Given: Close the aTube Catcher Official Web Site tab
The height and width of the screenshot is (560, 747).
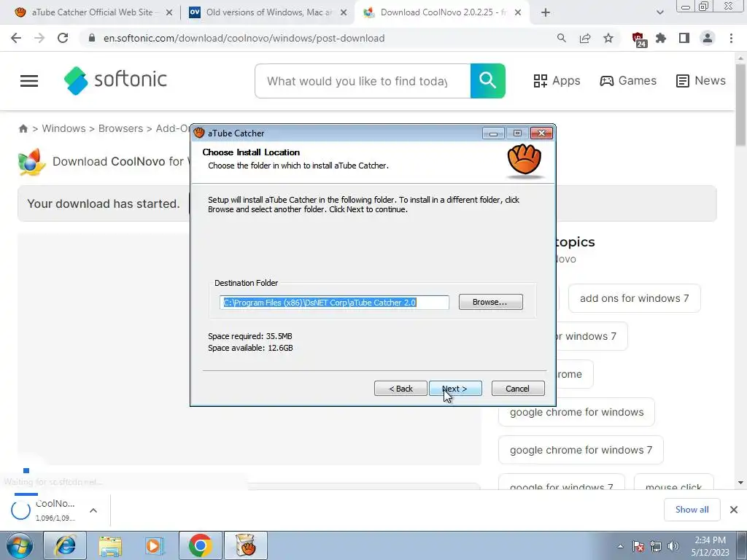Looking at the screenshot, I should pos(169,13).
